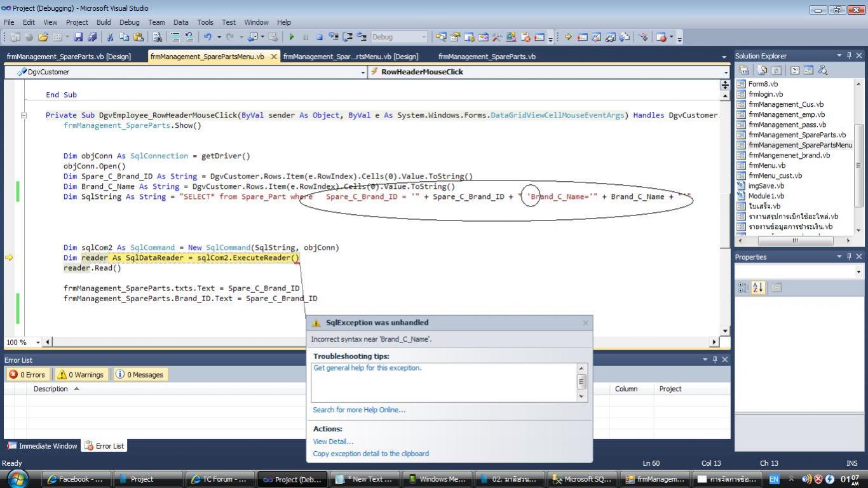
Task: Click Solution Explorer Properties icon
Action: point(744,71)
